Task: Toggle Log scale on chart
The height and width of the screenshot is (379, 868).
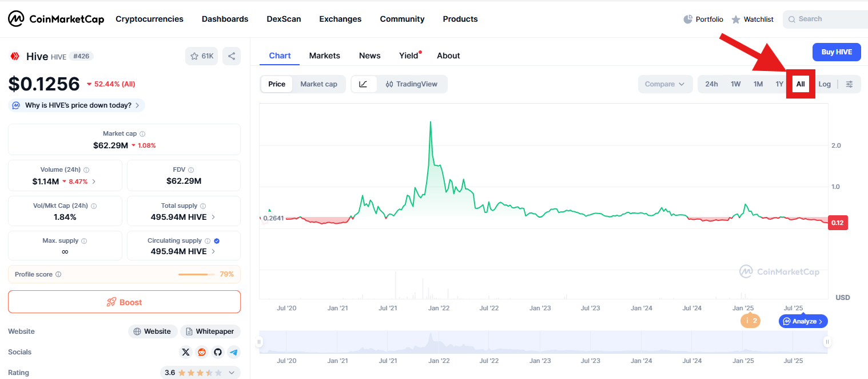Action: point(824,84)
